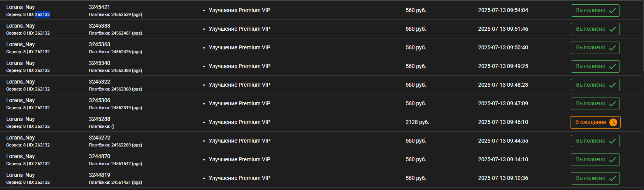Click "Улучшение Premium VIP" in order 3245363 row
Screen dimensions: 644x190
240,47
